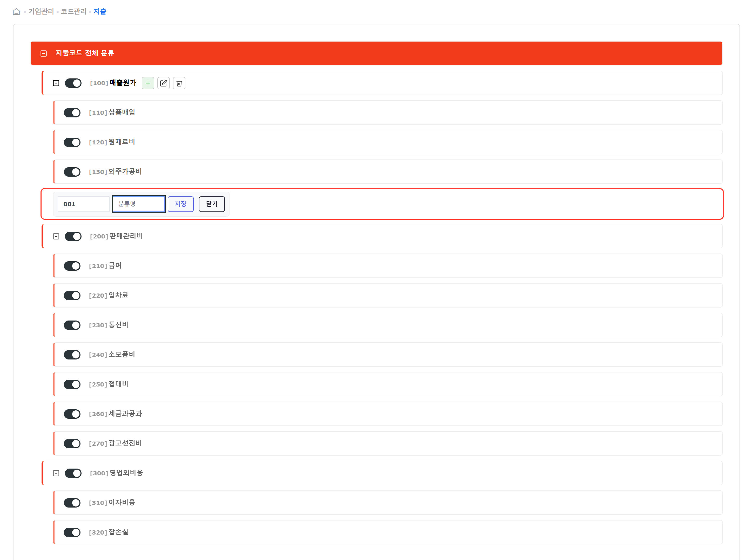Collapse the [200] 판매관리비 group
This screenshot has width=753, height=560.
(x=56, y=236)
